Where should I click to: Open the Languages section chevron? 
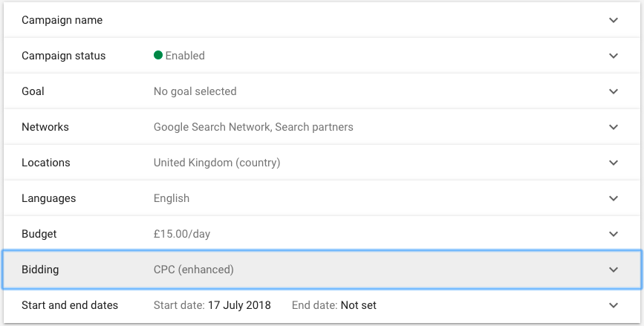click(x=614, y=199)
